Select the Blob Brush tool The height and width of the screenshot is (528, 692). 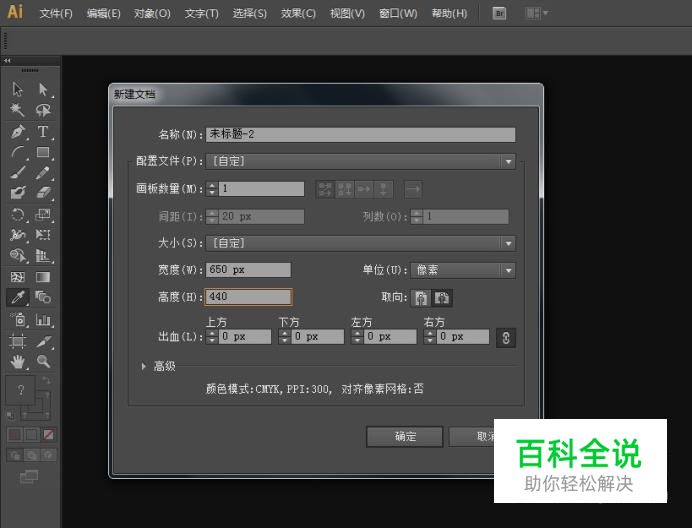pyautogui.click(x=18, y=193)
